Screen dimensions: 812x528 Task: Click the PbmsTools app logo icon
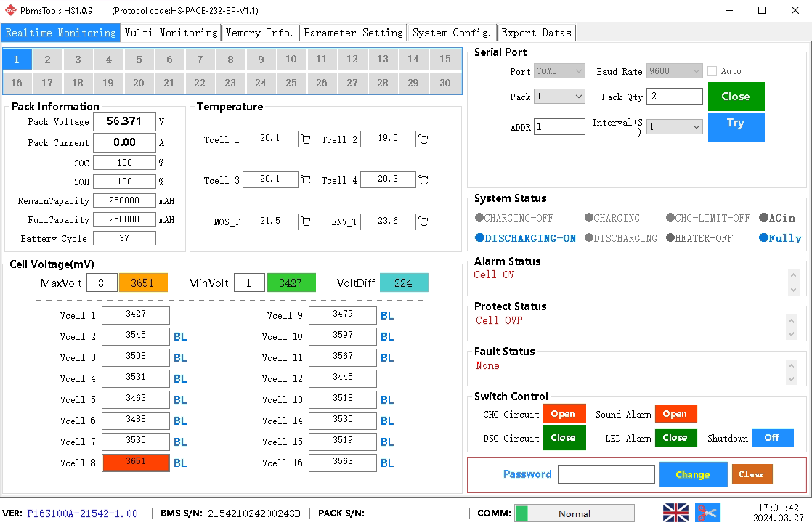click(10, 10)
